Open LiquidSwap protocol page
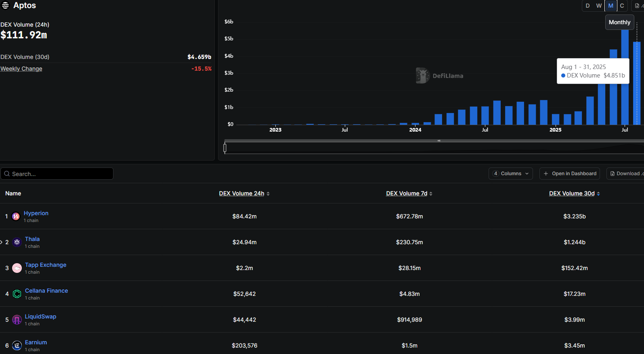Image resolution: width=644 pixels, height=354 pixels. pos(40,316)
